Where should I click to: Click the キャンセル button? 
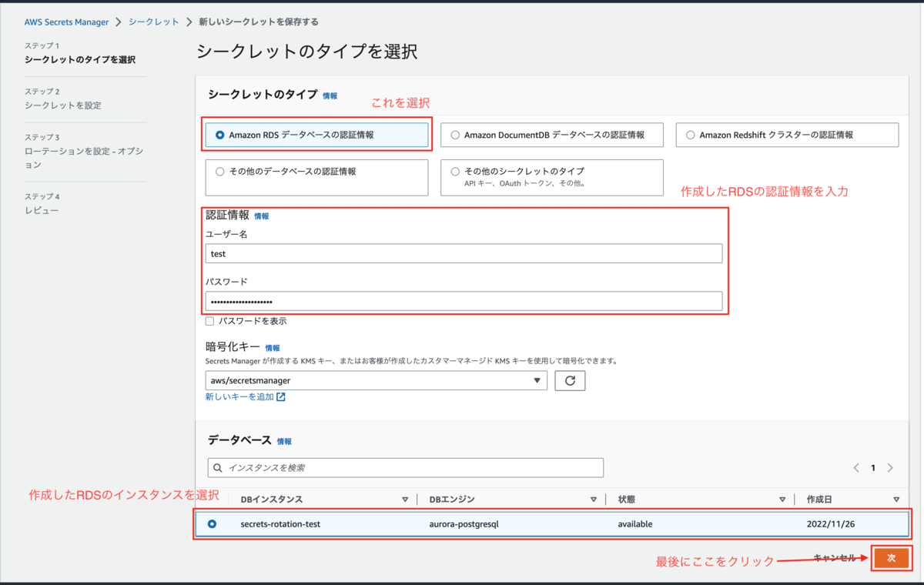tap(835, 559)
